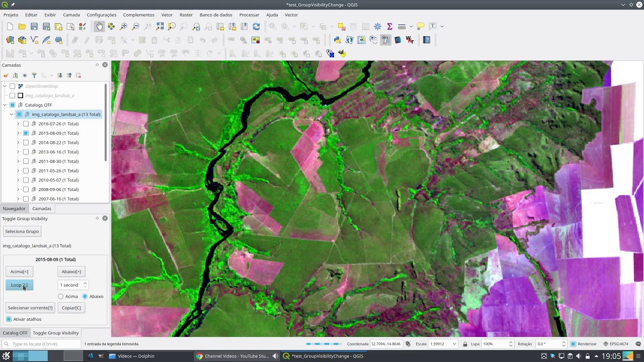Toggle visibility of 2016-07-26 layer group
Screen dimensions: 644x362
coord(26,124)
